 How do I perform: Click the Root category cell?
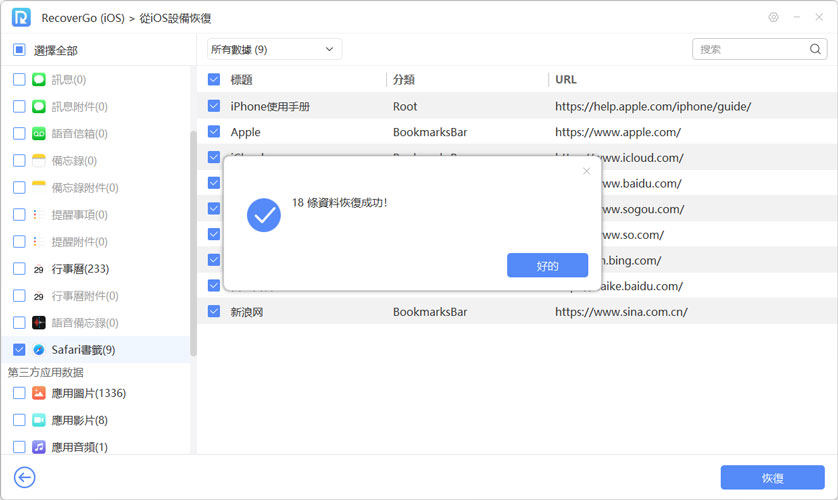[x=405, y=106]
